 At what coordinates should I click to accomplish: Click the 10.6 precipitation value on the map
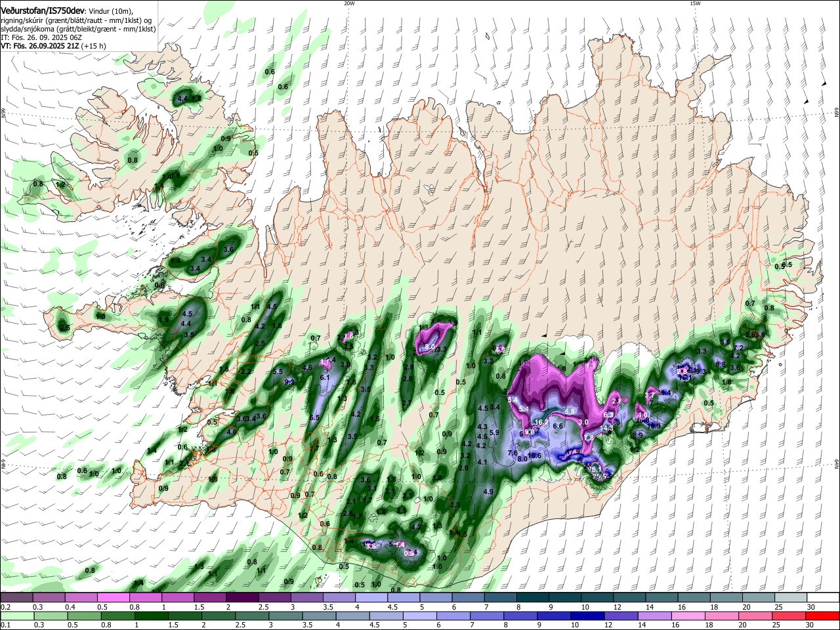535,455
